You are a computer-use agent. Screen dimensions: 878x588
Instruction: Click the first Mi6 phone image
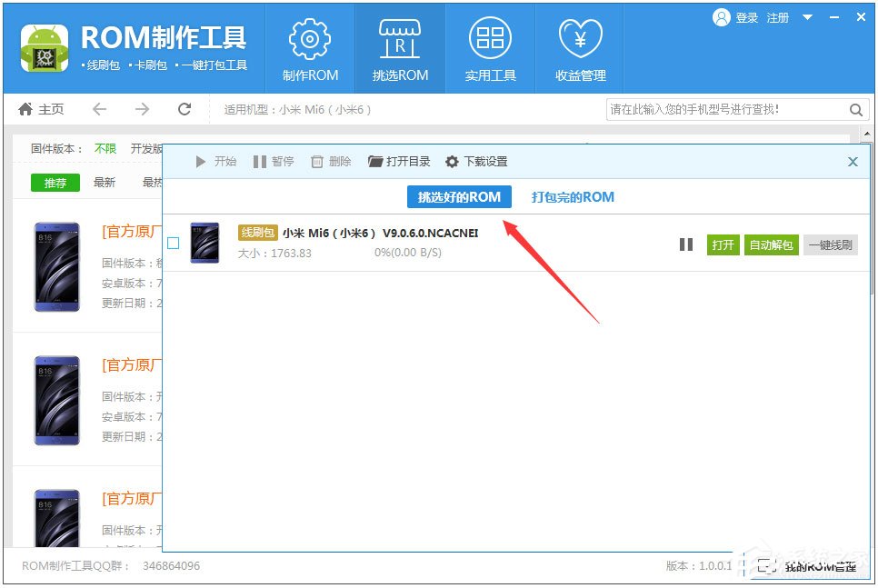tap(56, 267)
